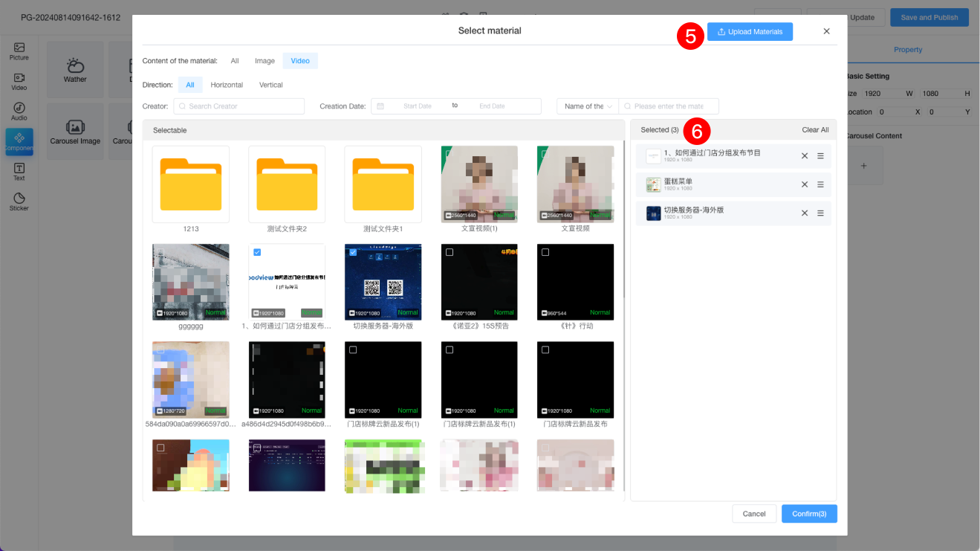Click the Start Date field
Screen dimensions: 980x551
tap(417, 106)
